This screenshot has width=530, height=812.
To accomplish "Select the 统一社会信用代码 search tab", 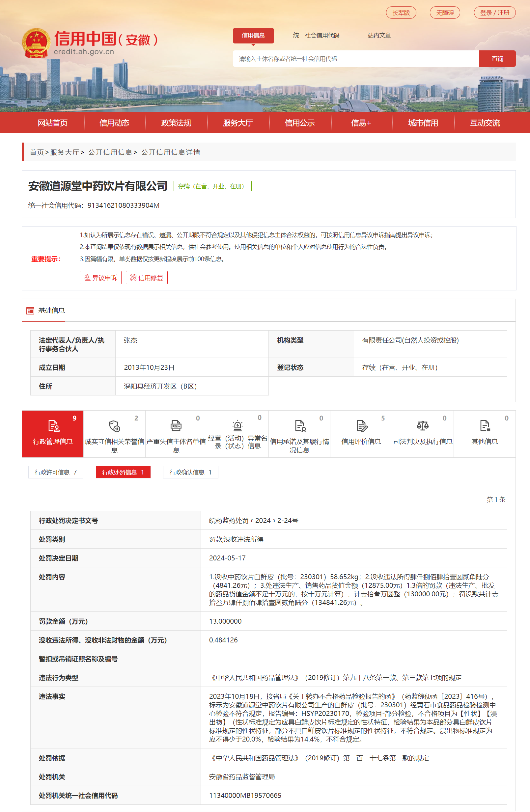I will (316, 36).
